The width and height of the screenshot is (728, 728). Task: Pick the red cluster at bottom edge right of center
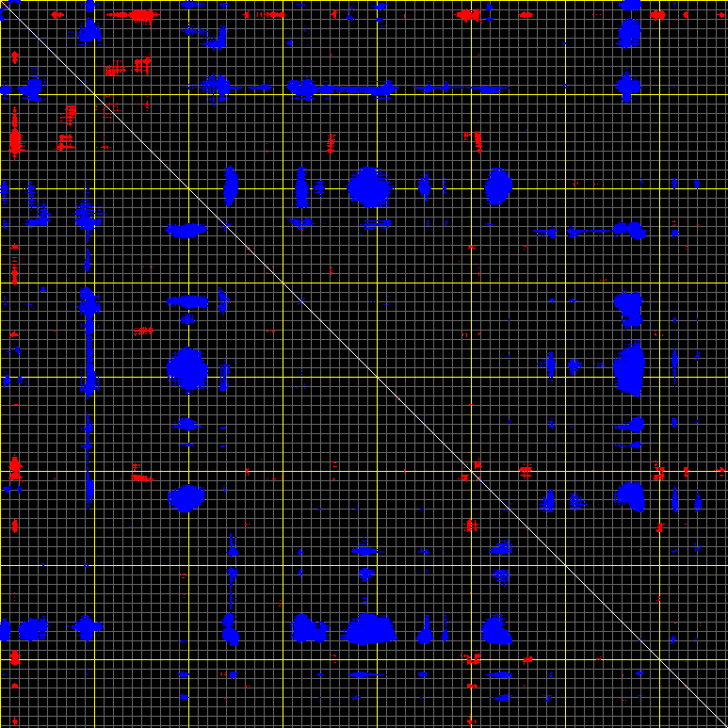pyautogui.click(x=471, y=659)
